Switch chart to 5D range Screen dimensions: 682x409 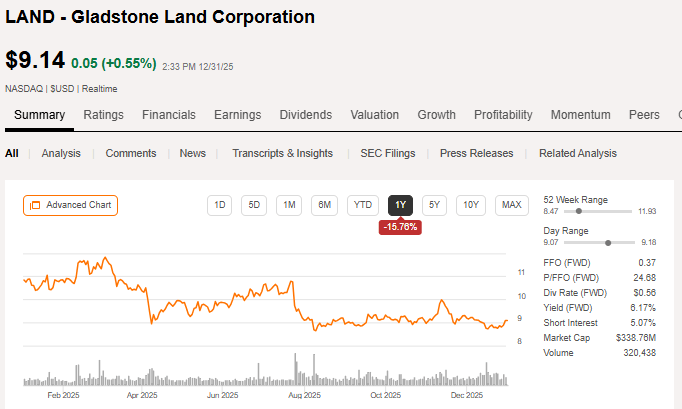(254, 205)
